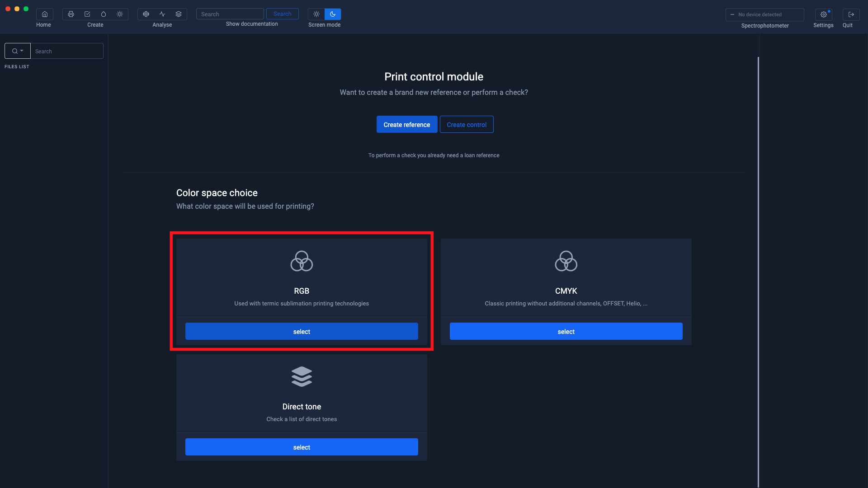
Task: Click the printer icon in Create group
Action: pyautogui.click(x=71, y=14)
